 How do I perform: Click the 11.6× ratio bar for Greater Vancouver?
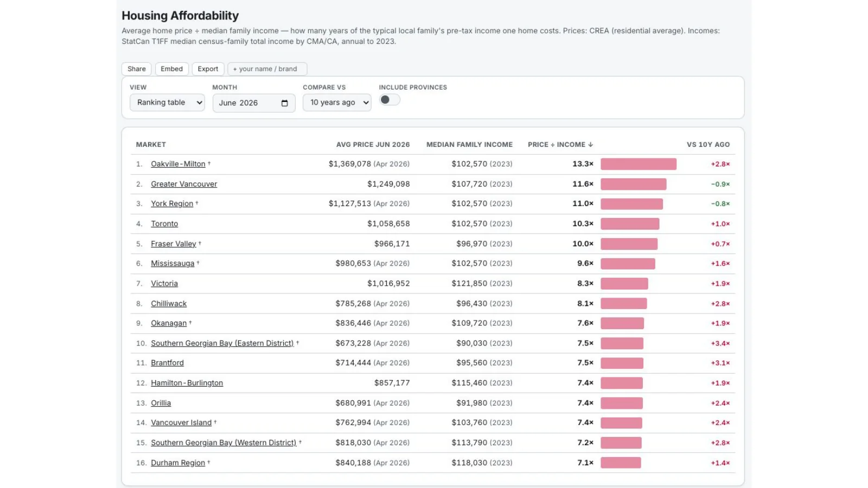tap(634, 184)
